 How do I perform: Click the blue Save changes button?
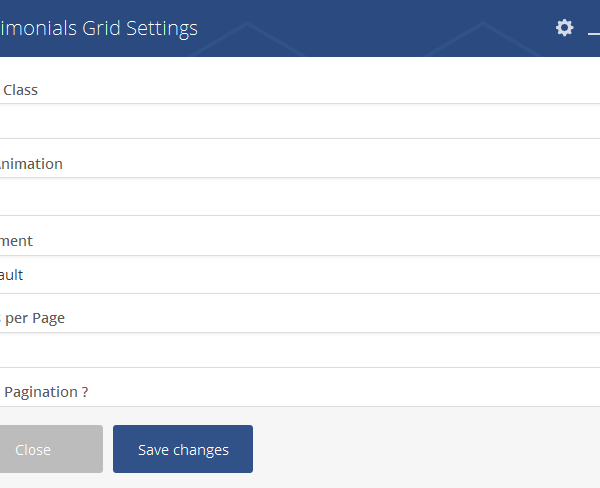coord(183,449)
